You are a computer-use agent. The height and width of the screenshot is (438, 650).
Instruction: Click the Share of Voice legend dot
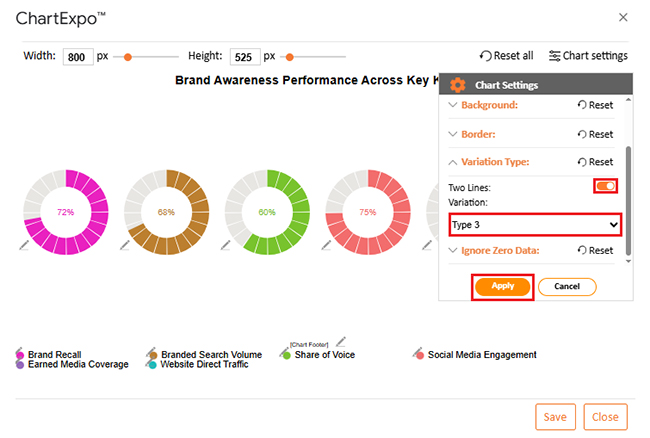286,356
